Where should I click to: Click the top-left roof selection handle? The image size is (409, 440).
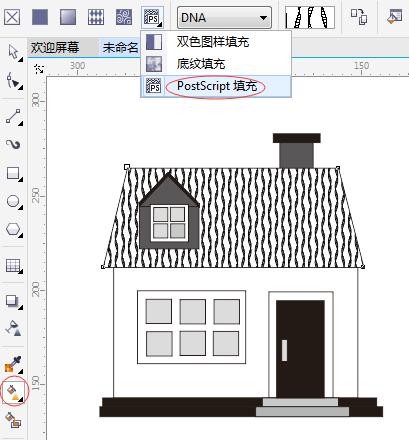click(127, 167)
